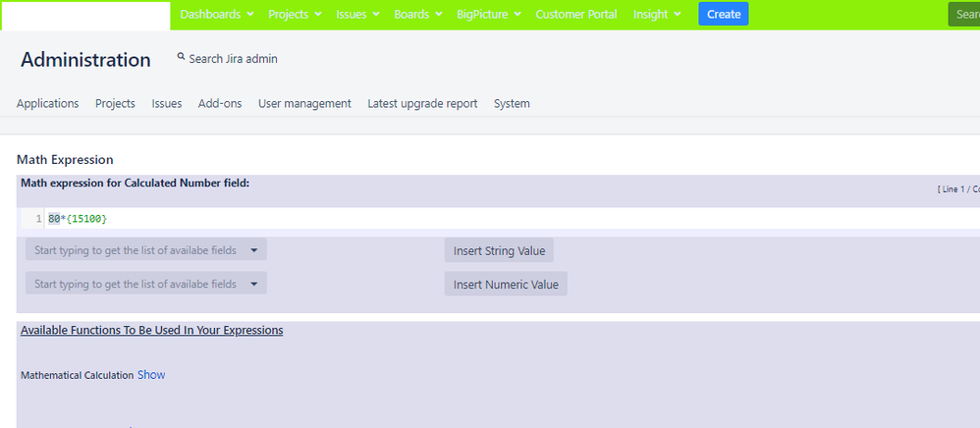Viewport: 980px width, 428px height.
Task: Click the BigPicture chevron arrow
Action: (x=517, y=15)
